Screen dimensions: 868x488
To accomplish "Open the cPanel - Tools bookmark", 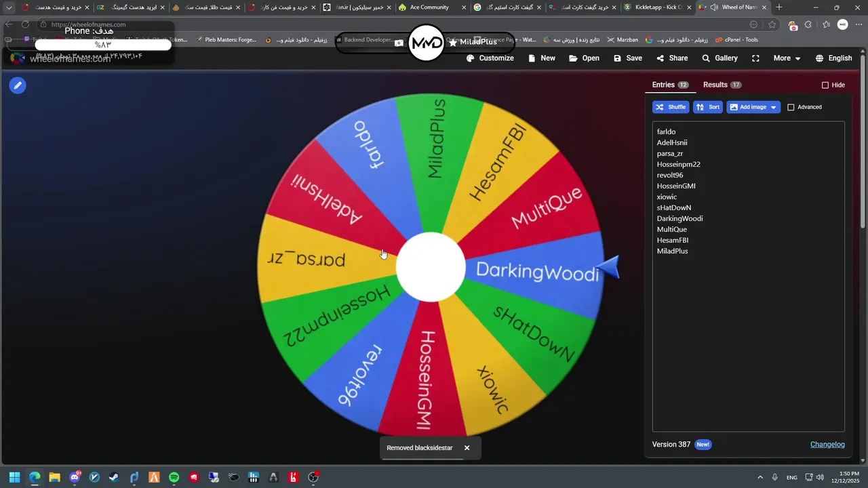I will (736, 40).
